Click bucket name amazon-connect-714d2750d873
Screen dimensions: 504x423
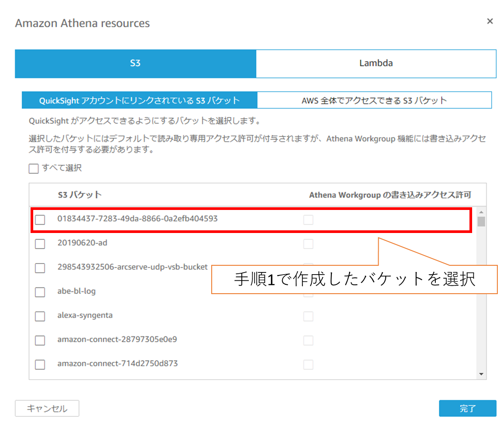pos(117,363)
